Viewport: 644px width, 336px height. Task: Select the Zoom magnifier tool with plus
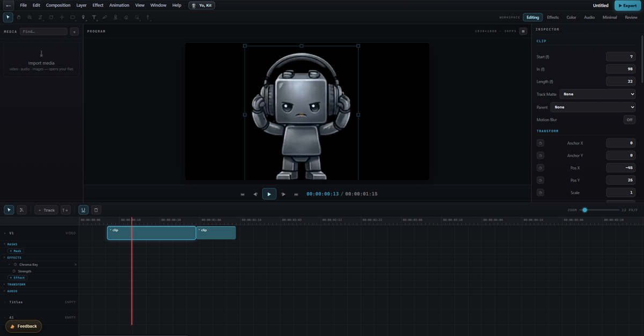[30, 17]
